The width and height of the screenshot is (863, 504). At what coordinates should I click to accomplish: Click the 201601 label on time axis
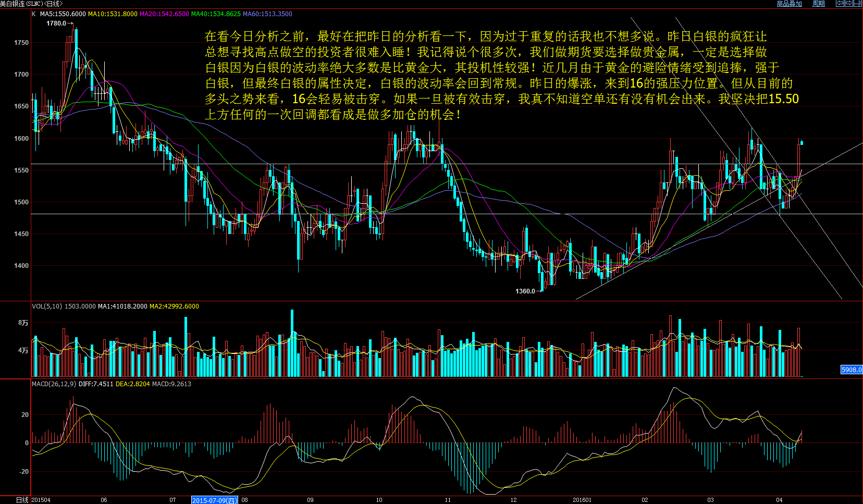(582, 500)
